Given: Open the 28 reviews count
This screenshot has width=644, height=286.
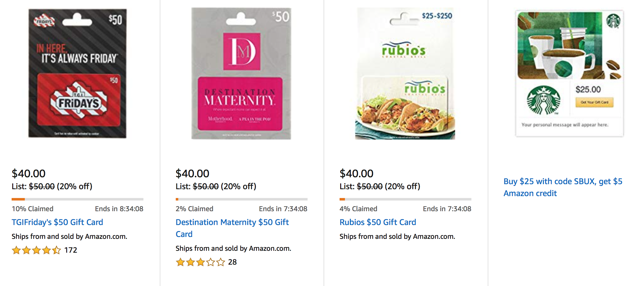Looking at the screenshot, I should pos(232,262).
